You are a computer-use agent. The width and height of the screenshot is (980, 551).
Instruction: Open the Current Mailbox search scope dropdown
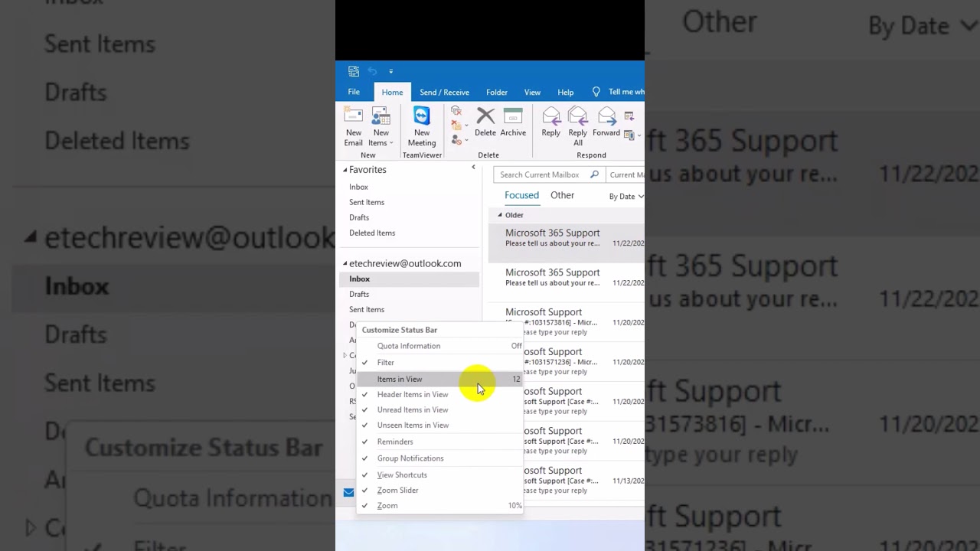click(x=626, y=174)
